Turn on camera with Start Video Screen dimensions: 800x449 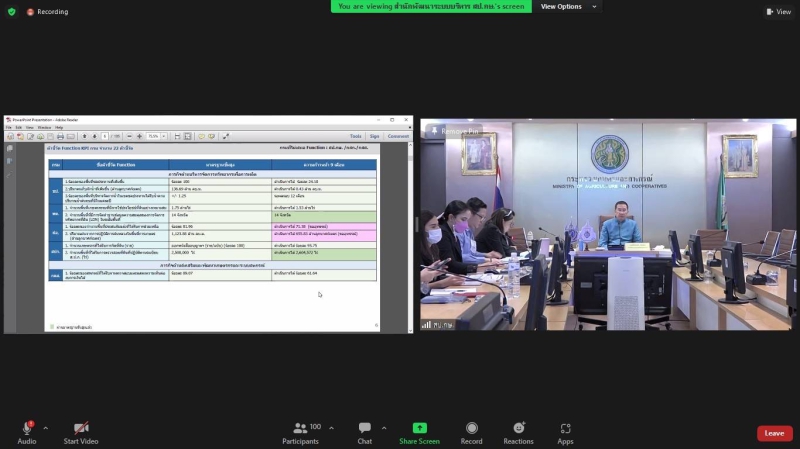point(81,428)
